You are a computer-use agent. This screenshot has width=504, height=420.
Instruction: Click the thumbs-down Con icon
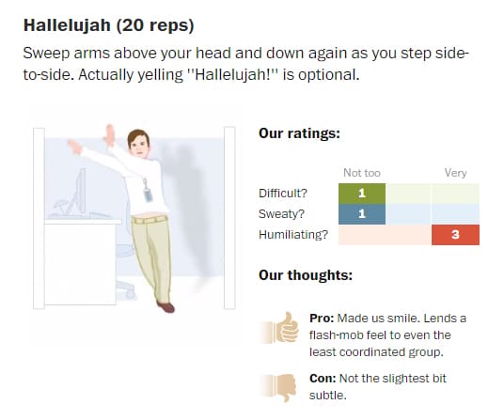click(278, 387)
